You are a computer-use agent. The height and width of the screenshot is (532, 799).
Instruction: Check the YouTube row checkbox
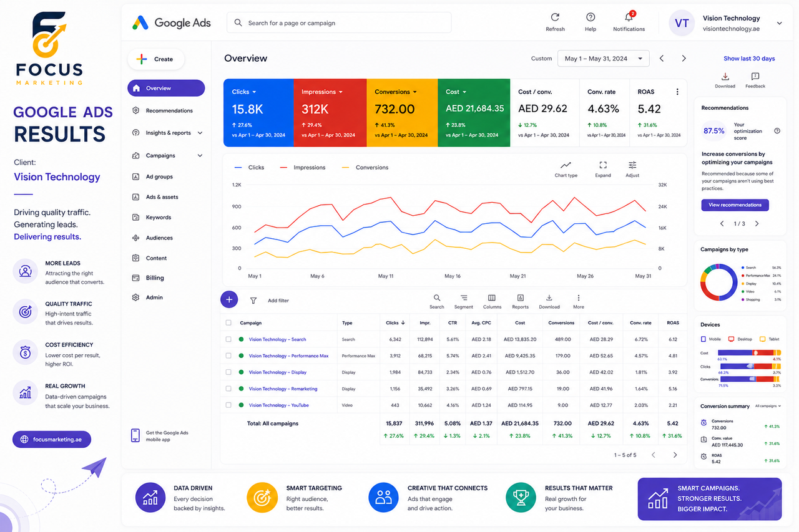point(228,405)
